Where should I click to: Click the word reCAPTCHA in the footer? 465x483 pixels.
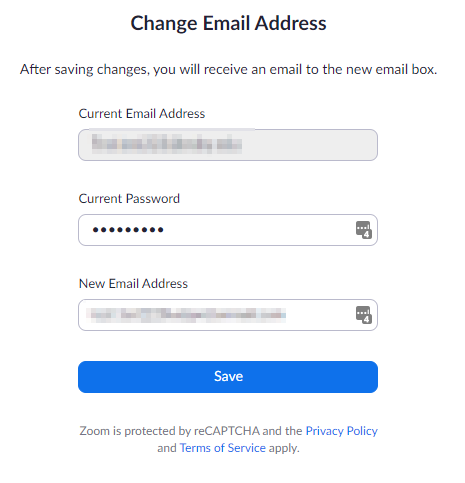[x=227, y=431]
